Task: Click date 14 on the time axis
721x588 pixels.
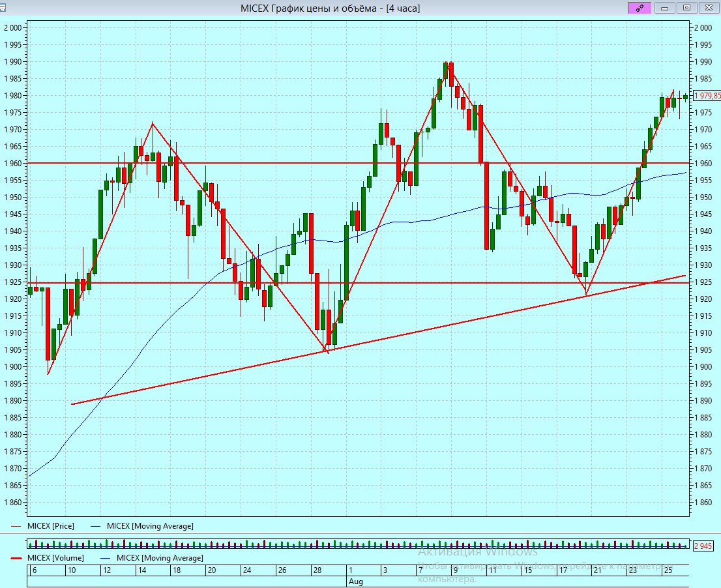Action: tap(141, 570)
